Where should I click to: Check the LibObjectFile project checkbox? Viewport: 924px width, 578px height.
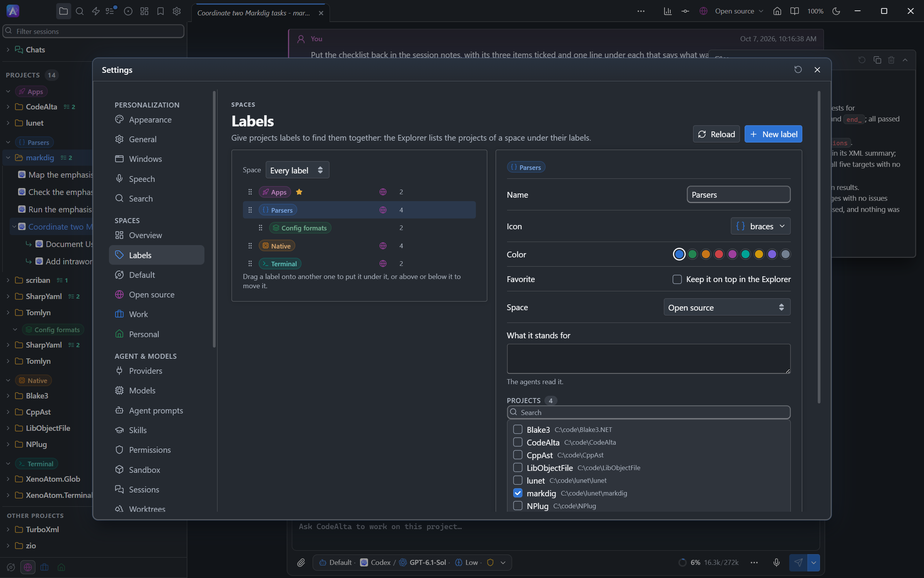(x=518, y=467)
